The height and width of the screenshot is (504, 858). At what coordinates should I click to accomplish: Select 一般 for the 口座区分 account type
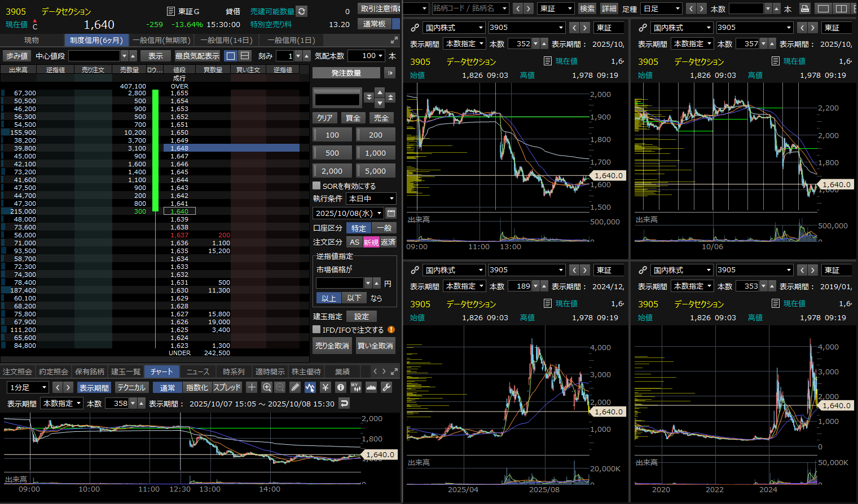[384, 228]
